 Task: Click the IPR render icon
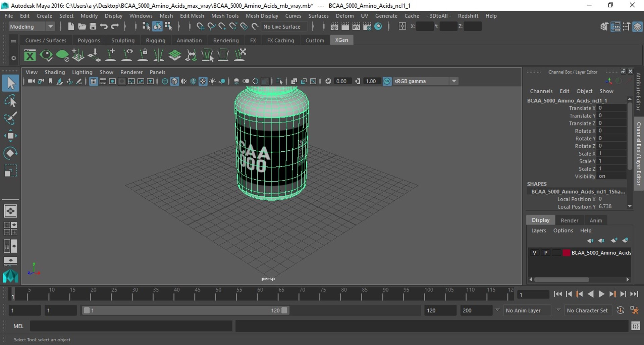(x=356, y=27)
